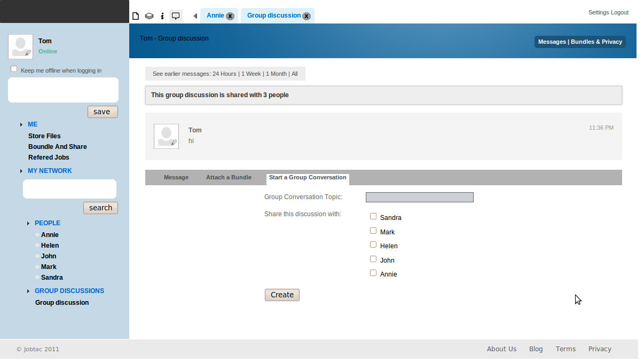The image size is (644, 363).
Task: Close the Annie tab
Action: pos(230,16)
